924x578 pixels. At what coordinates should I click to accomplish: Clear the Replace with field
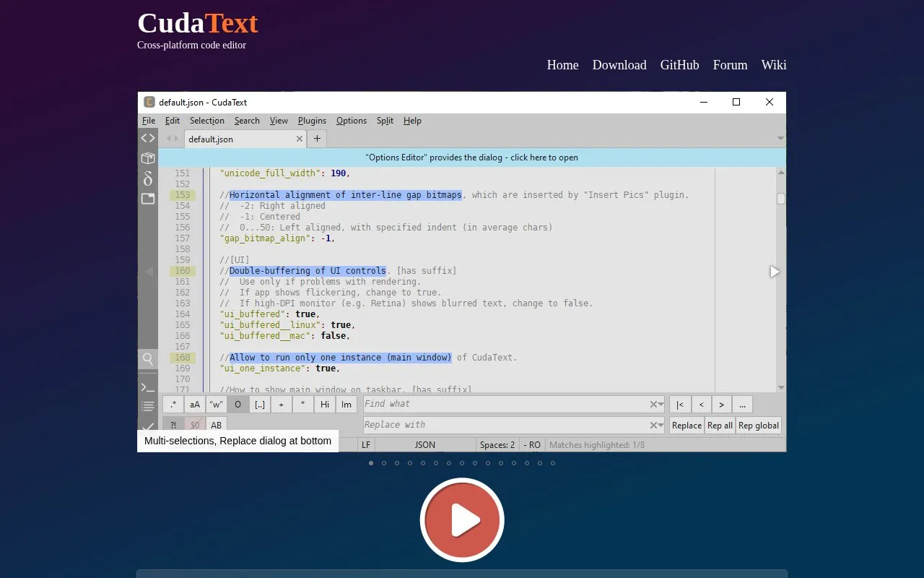(x=653, y=426)
